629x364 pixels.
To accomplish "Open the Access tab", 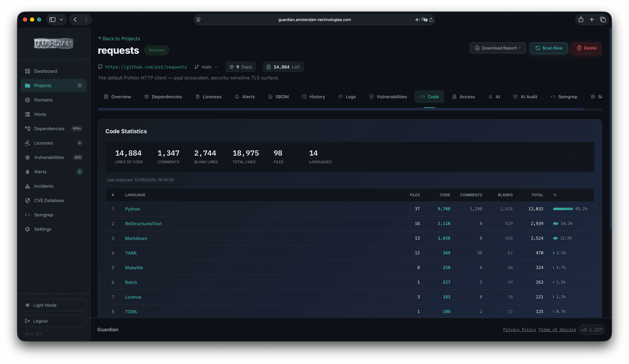I will click(x=463, y=97).
